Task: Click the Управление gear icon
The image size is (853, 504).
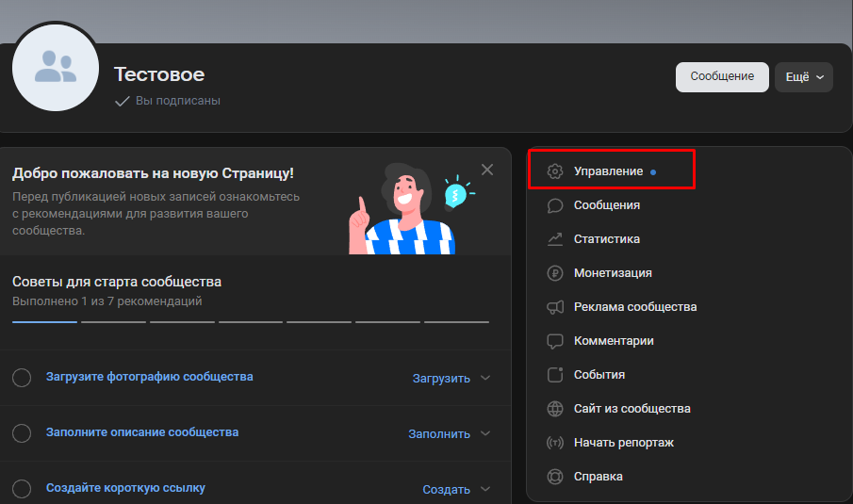Action: coord(555,171)
